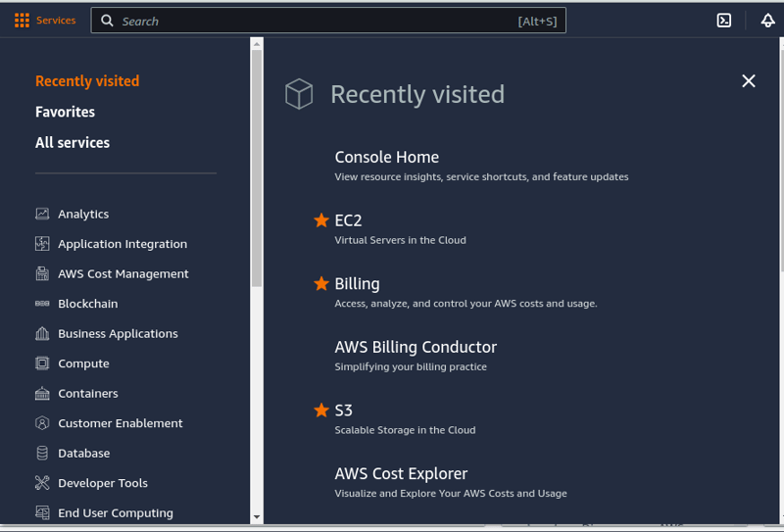Open the Business Applications category
This screenshot has width=784, height=532.
[118, 333]
